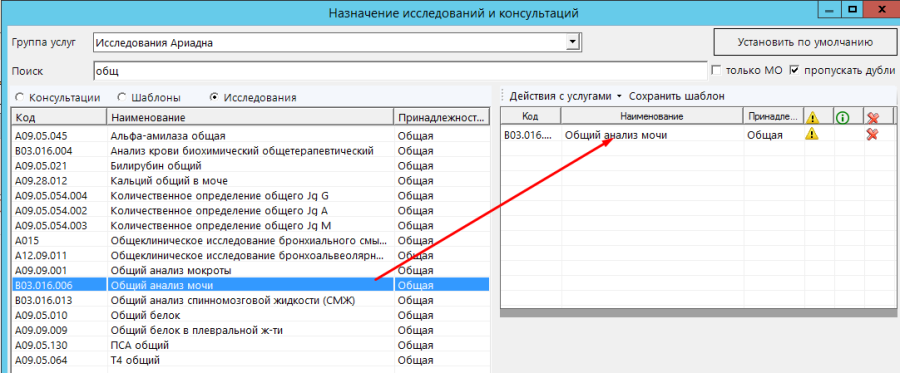Screen dimensions: 900x373
Task: Click Сохранить шаблон in the toolbar
Action: coord(677,96)
